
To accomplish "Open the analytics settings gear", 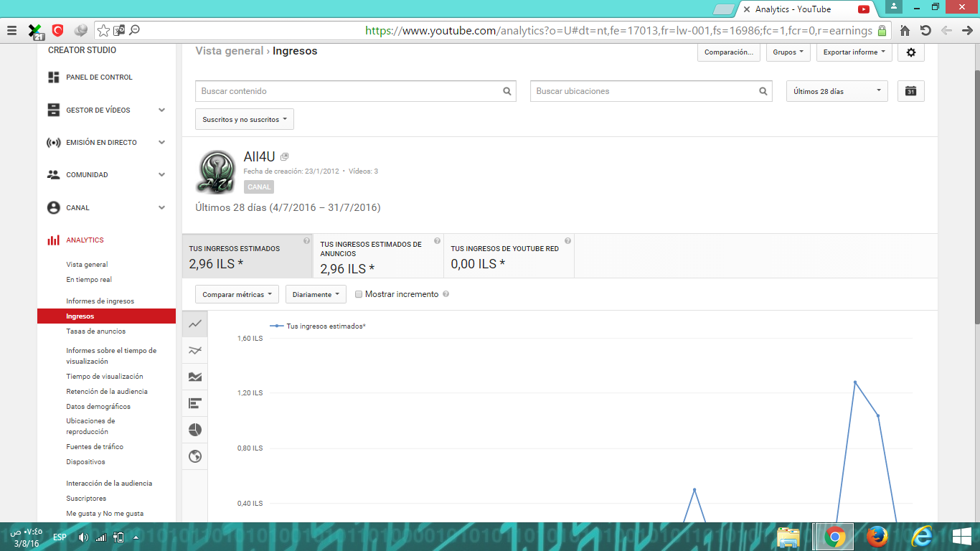I will pyautogui.click(x=911, y=52).
